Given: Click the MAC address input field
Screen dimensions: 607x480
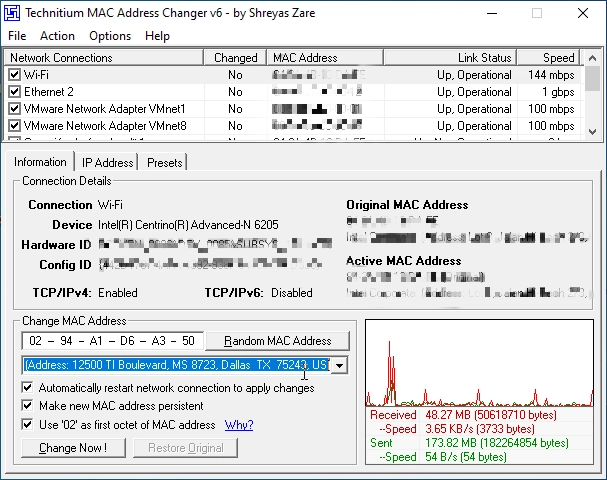Looking at the screenshot, I should [x=112, y=341].
